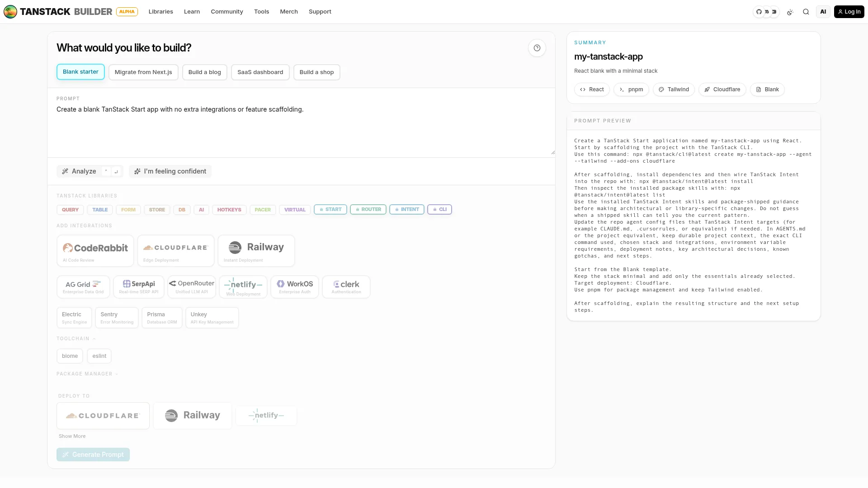Add the Netlify Web Deployment integration
Screen dimensions: 868x488
[243, 287]
